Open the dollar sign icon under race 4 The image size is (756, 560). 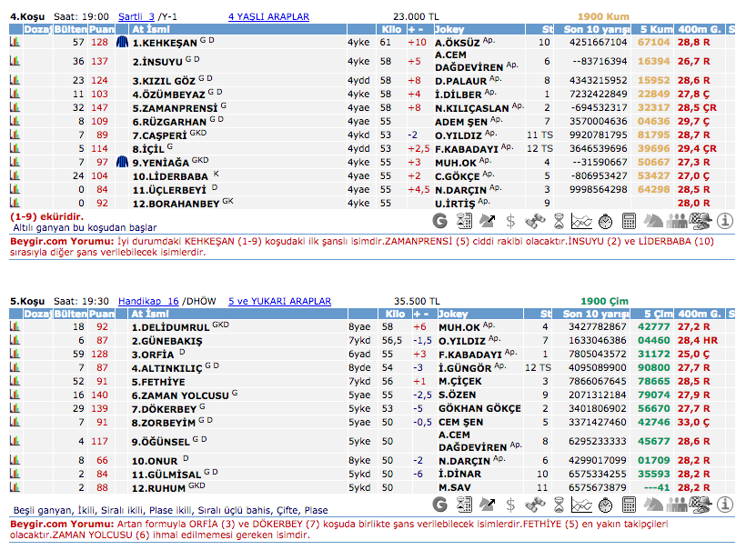point(510,221)
